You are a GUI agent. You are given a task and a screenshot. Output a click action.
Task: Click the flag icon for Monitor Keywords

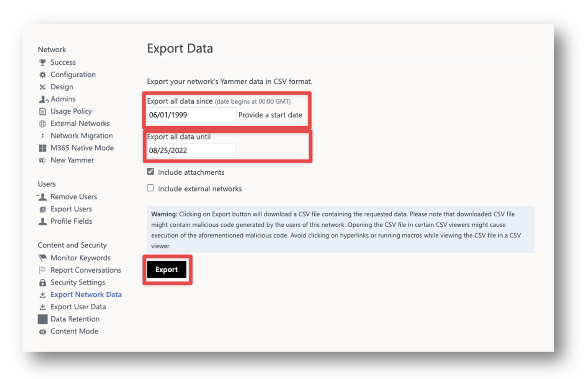42,258
